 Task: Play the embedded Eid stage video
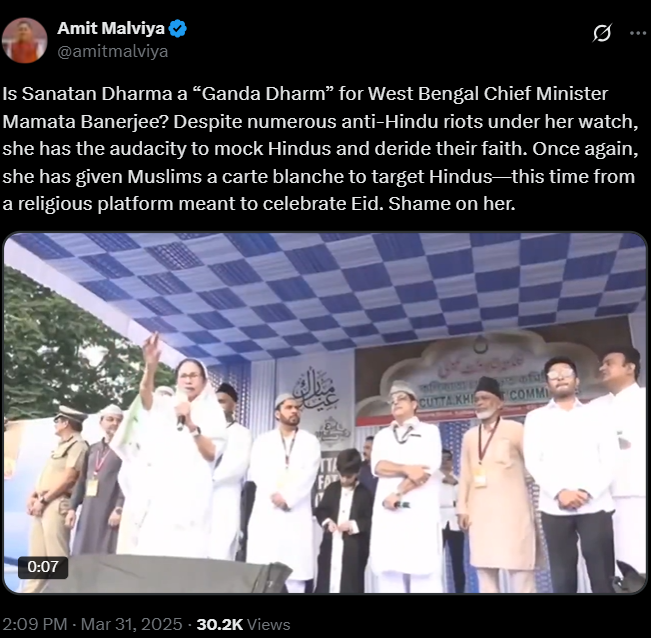pyautogui.click(x=325, y=413)
